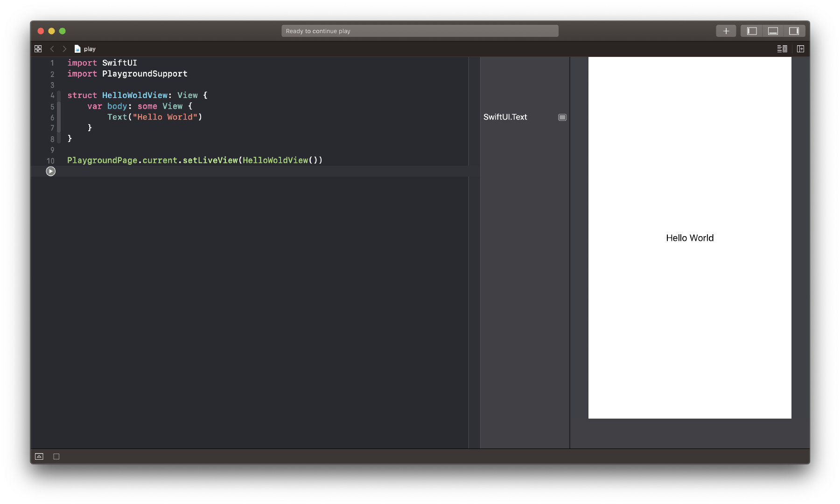Click the import SwiftUI line
This screenshot has width=840, height=504.
(102, 63)
